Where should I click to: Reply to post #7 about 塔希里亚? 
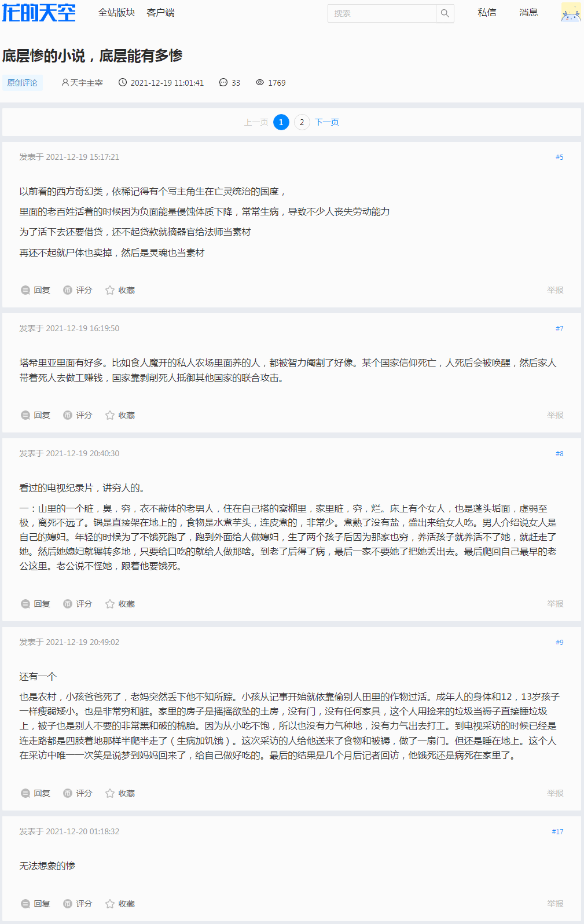(36, 415)
